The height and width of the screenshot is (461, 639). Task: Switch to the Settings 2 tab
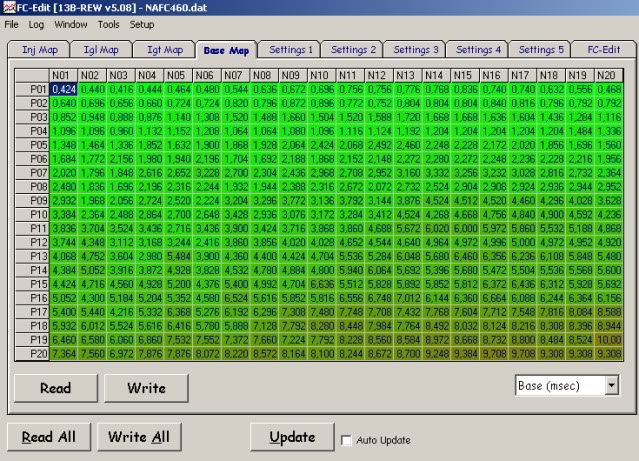353,50
